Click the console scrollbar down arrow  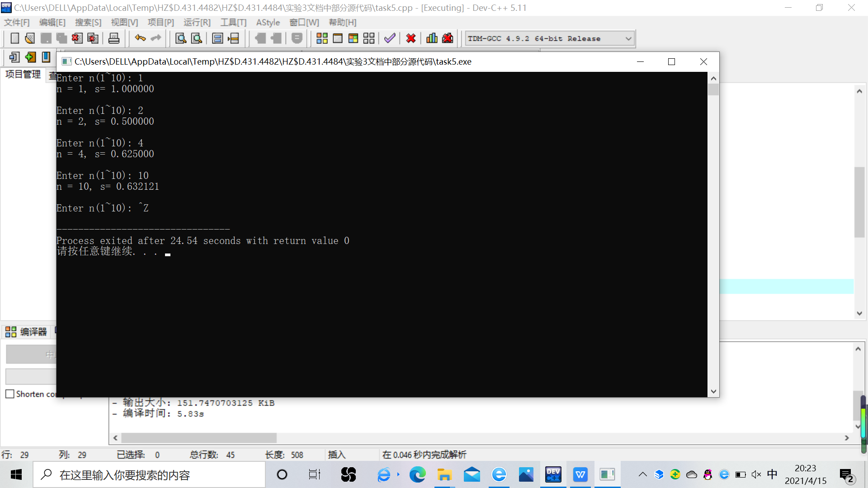coord(713,391)
